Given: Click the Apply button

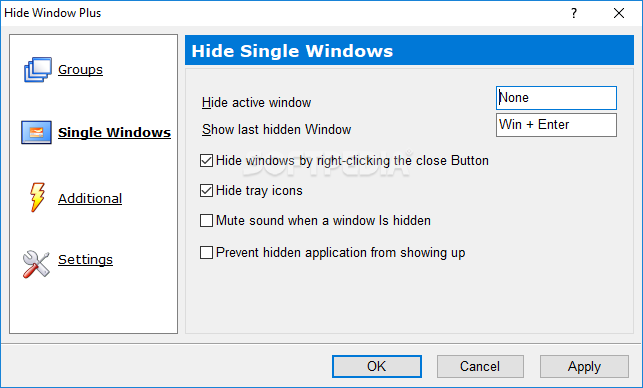Looking at the screenshot, I should click(584, 366).
